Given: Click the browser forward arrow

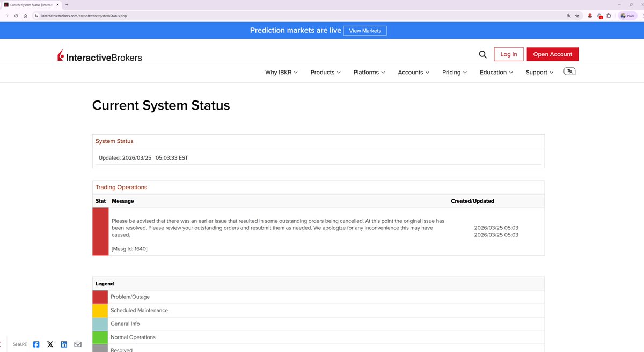Looking at the screenshot, I should pyautogui.click(x=6, y=16).
